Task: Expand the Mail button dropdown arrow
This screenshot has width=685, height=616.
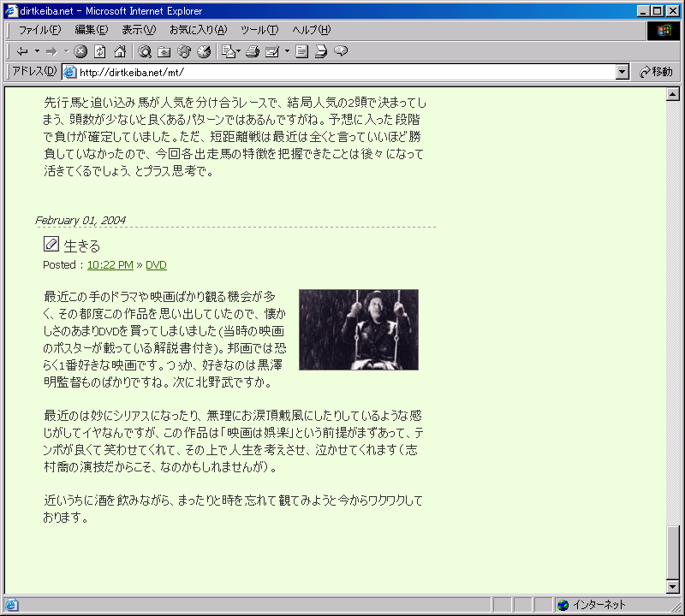Action: [x=239, y=51]
